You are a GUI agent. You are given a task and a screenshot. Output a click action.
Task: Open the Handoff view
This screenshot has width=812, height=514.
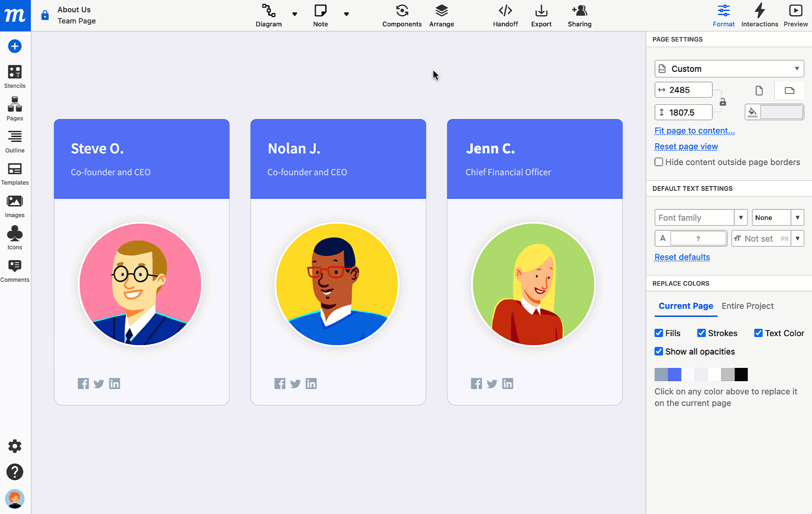pyautogui.click(x=505, y=15)
